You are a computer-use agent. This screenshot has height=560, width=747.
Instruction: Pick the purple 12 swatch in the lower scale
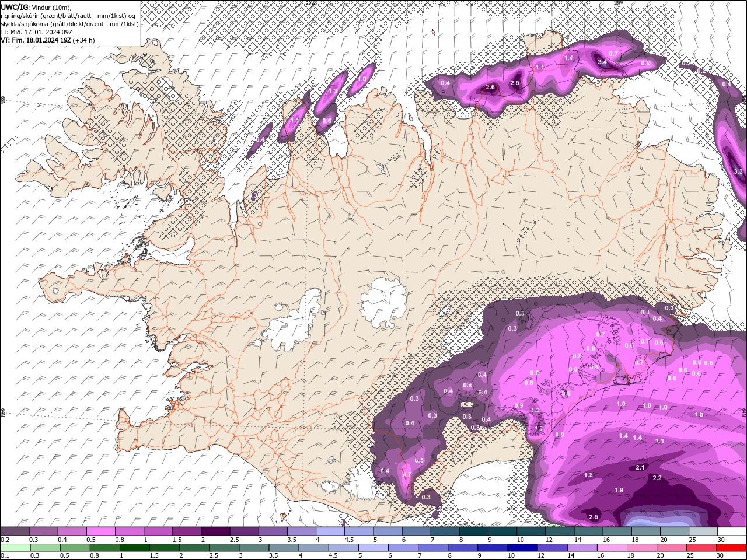point(551,548)
